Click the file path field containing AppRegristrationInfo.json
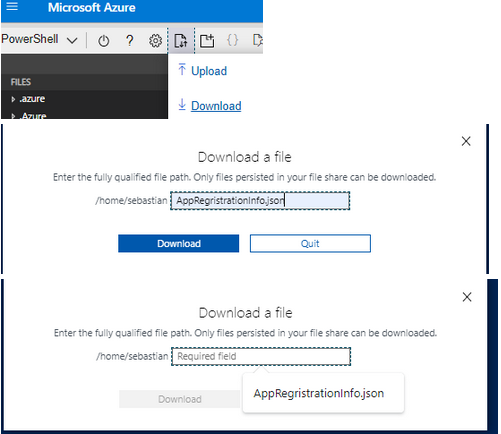The height and width of the screenshot is (434, 501). pyautogui.click(x=260, y=201)
